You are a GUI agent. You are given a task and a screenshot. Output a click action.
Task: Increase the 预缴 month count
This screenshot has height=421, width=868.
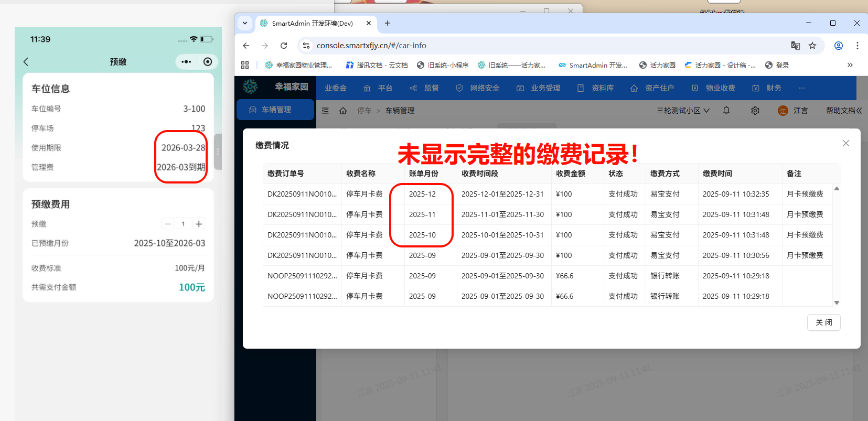pyautogui.click(x=199, y=224)
